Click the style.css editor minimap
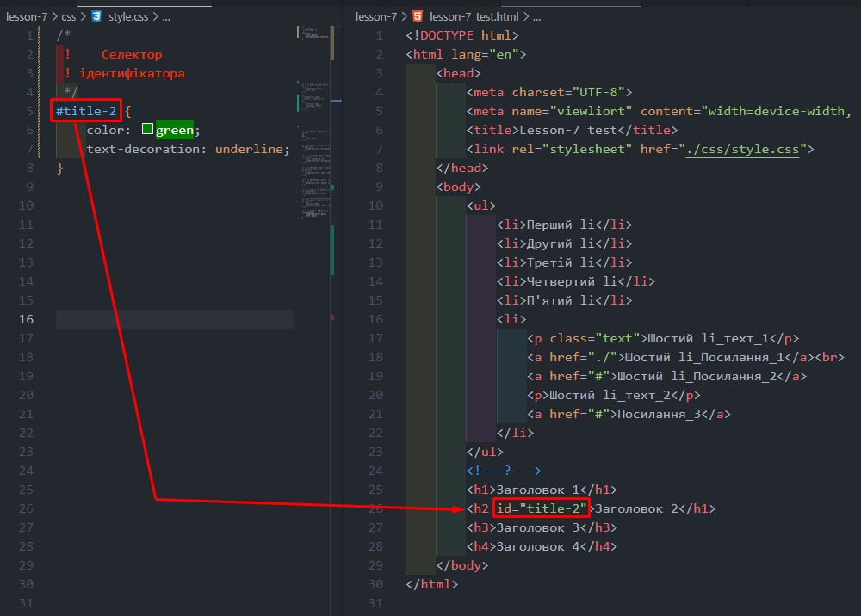This screenshot has width=861, height=616. pyautogui.click(x=315, y=120)
